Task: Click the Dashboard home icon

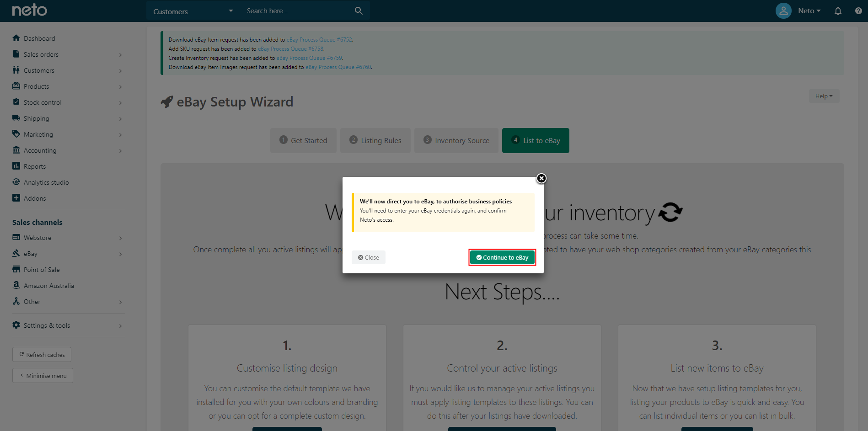Action: tap(16, 38)
